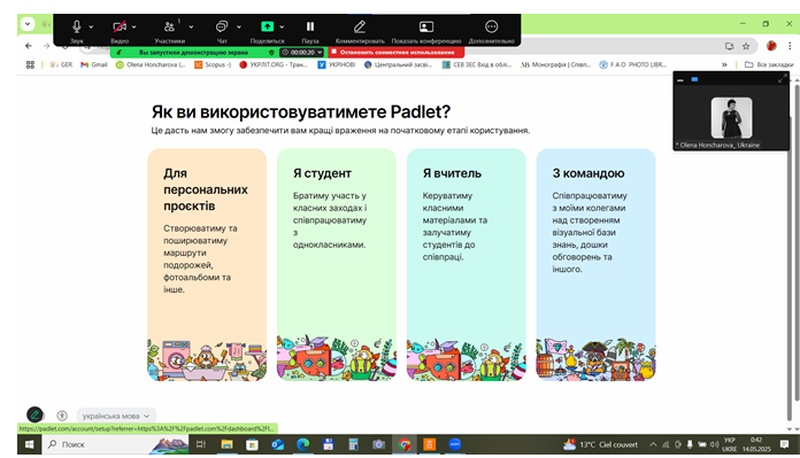The image size is (800, 458).
Task: Open the УКРЛІТ.ORG bookmark
Action: click(273, 65)
